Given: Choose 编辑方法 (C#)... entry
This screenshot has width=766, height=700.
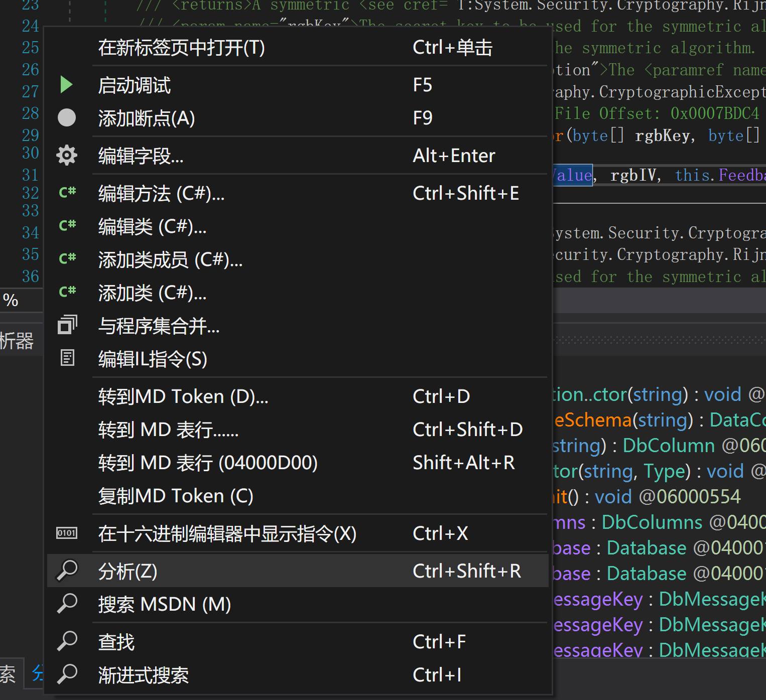Looking at the screenshot, I should click(298, 193).
